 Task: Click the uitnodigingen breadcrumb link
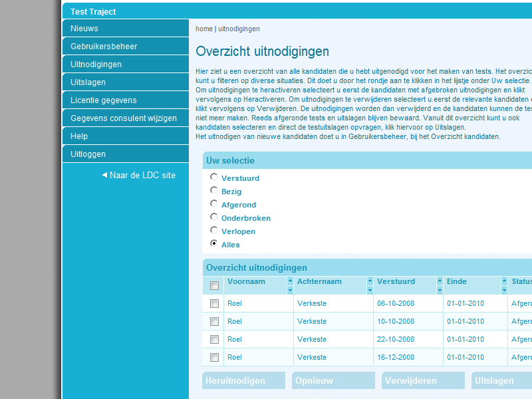(x=239, y=29)
